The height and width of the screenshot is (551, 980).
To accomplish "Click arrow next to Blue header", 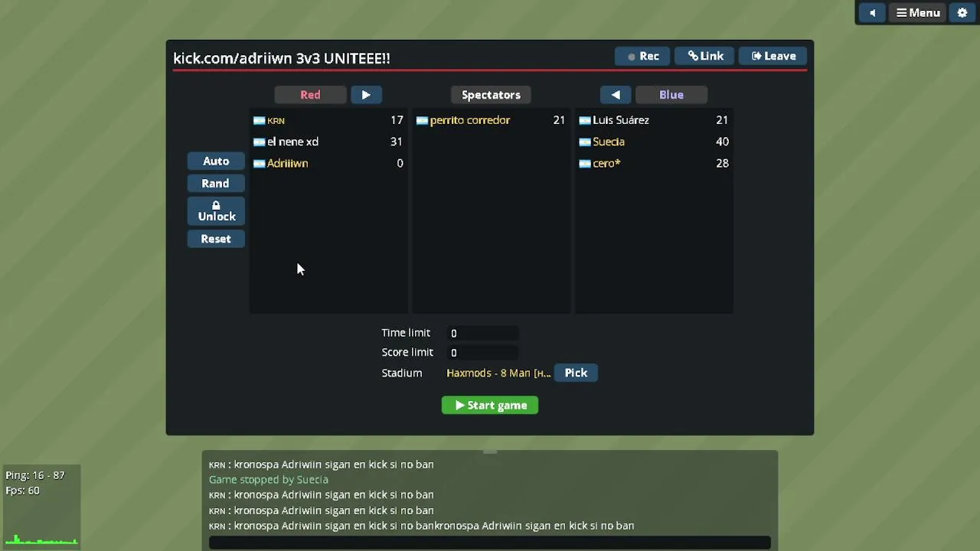I will click(616, 95).
